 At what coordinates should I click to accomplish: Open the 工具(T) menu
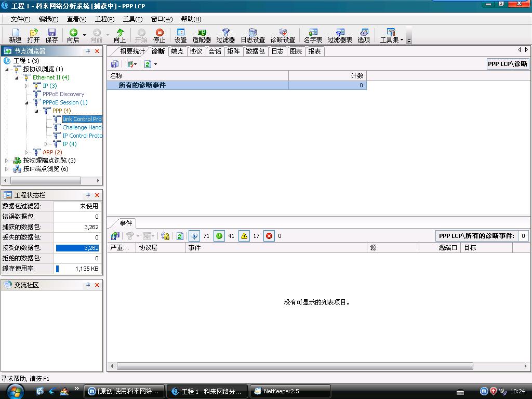[132, 19]
